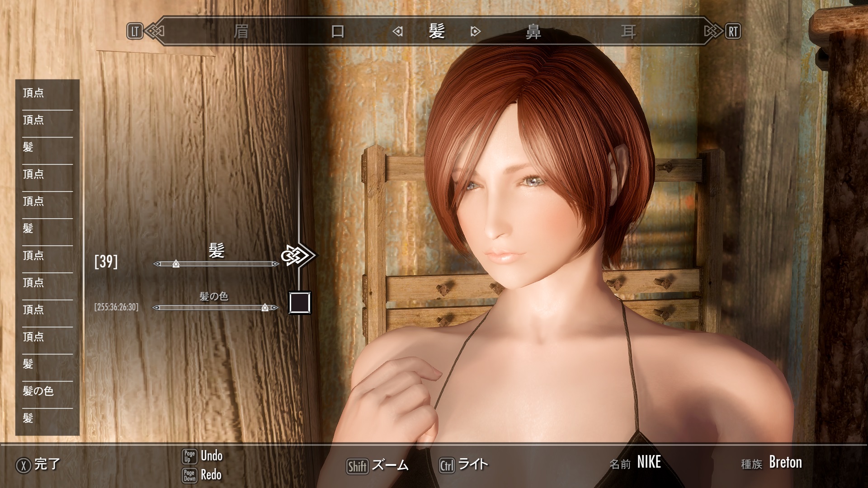Click the 髪 slider's right increase arrow
868x488 pixels.
(275, 264)
